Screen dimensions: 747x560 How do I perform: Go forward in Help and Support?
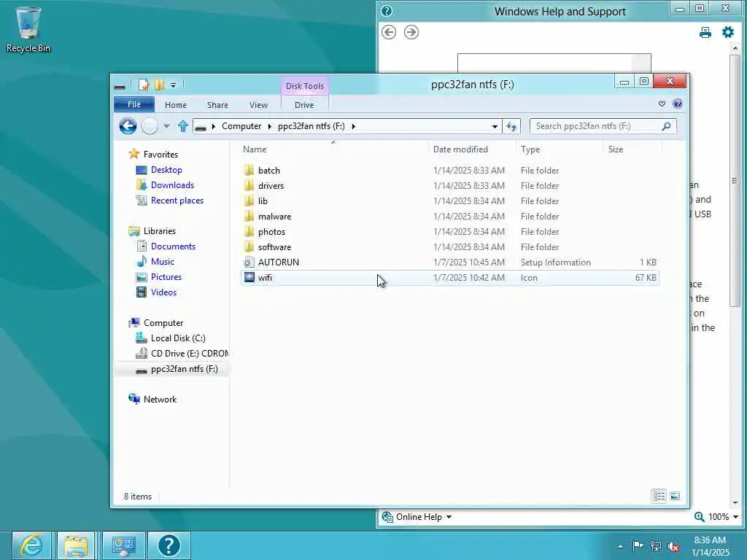tap(411, 32)
